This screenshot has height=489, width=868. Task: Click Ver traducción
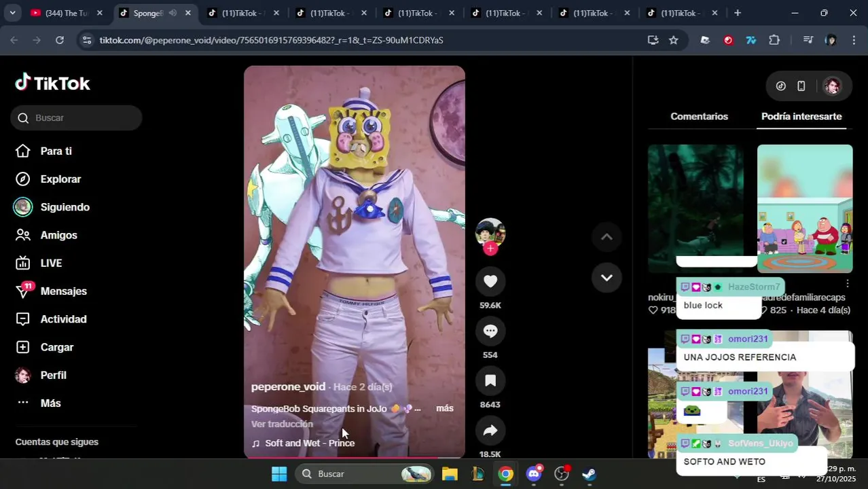click(x=282, y=424)
